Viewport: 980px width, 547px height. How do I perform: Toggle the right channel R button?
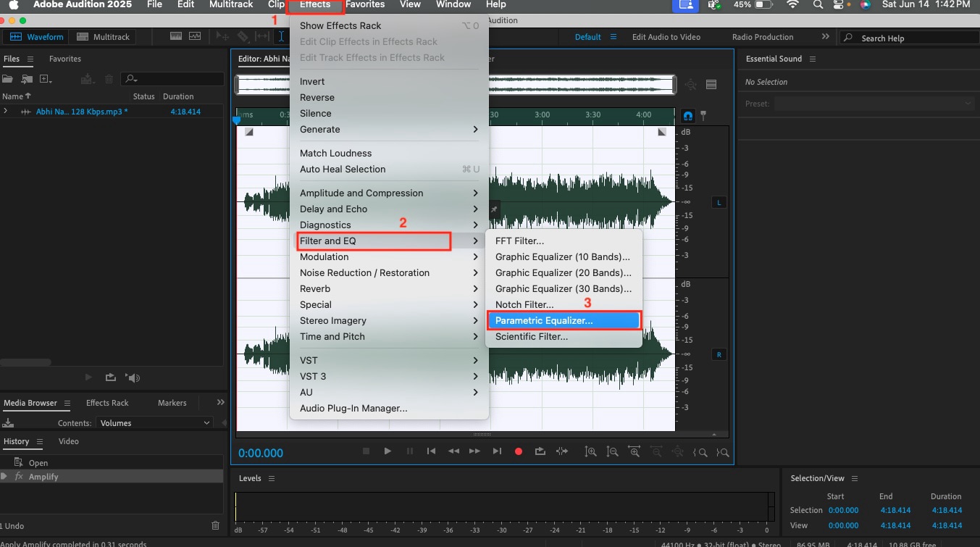(719, 354)
